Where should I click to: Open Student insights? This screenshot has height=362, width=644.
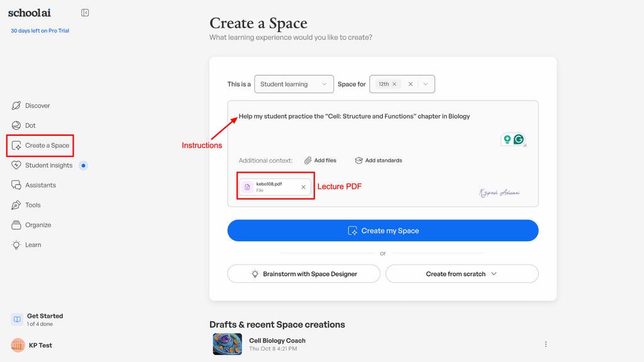click(42, 165)
